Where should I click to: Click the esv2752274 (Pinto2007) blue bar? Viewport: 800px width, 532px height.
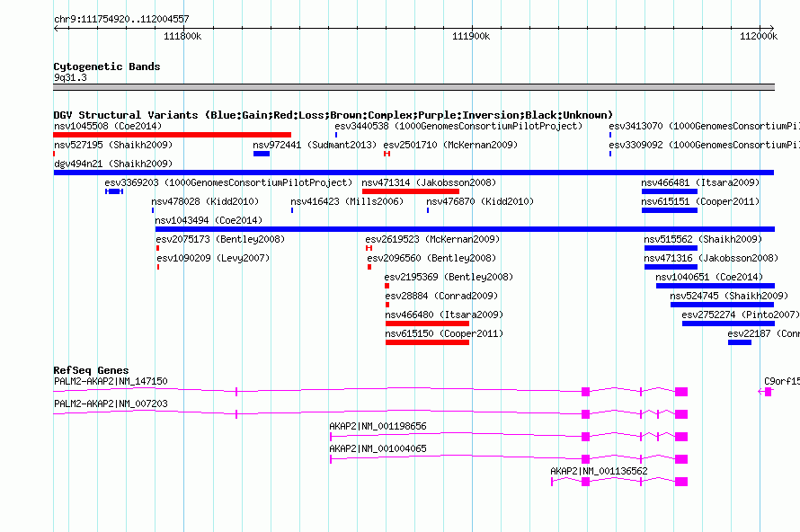(728, 324)
